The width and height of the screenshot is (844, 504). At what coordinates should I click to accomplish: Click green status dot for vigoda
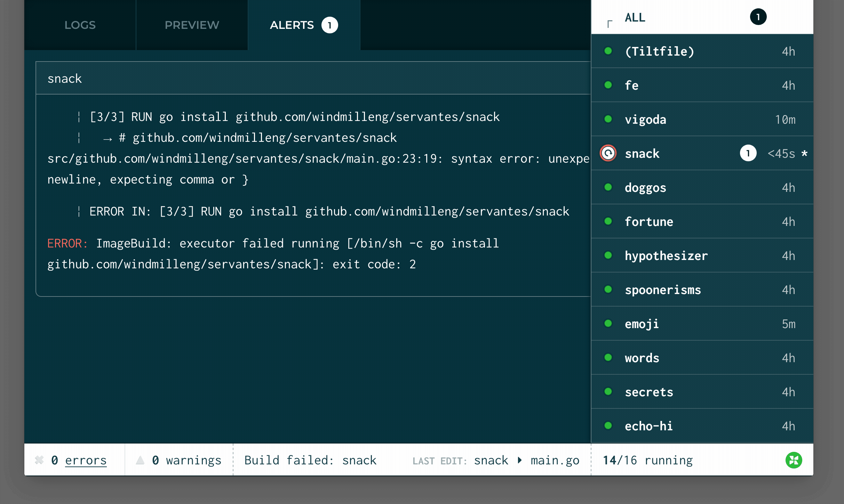click(x=608, y=119)
